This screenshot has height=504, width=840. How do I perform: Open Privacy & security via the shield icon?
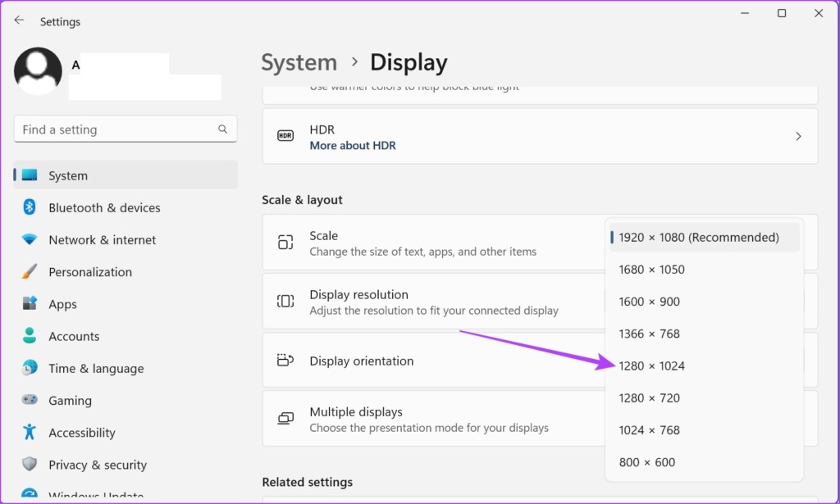coord(29,464)
